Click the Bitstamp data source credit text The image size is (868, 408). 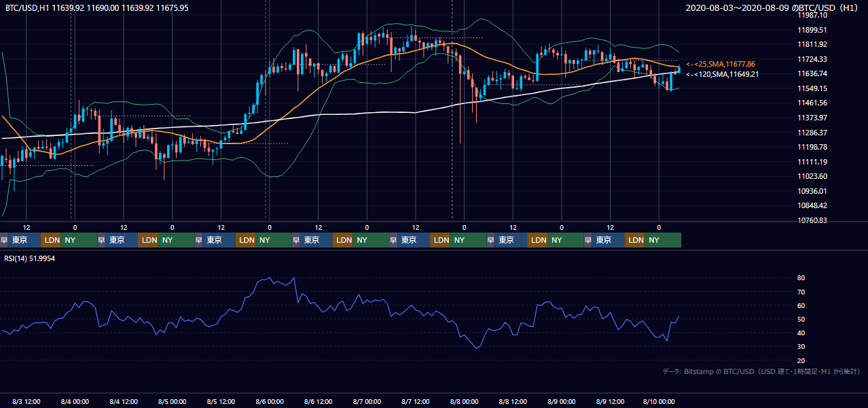click(761, 371)
